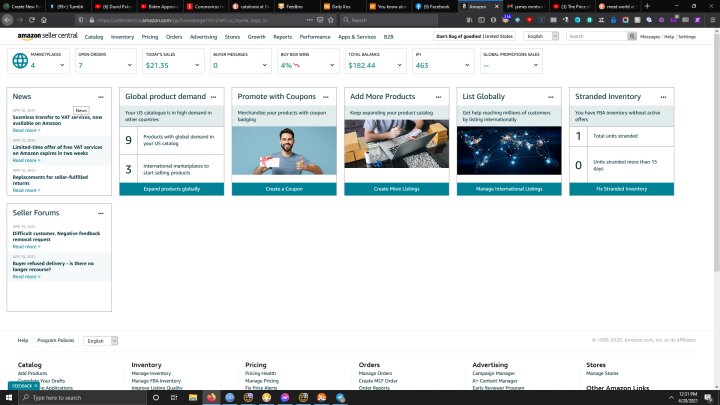Switch to the Facebook browser tab
This screenshot has width=720, height=405.
tap(433, 6)
